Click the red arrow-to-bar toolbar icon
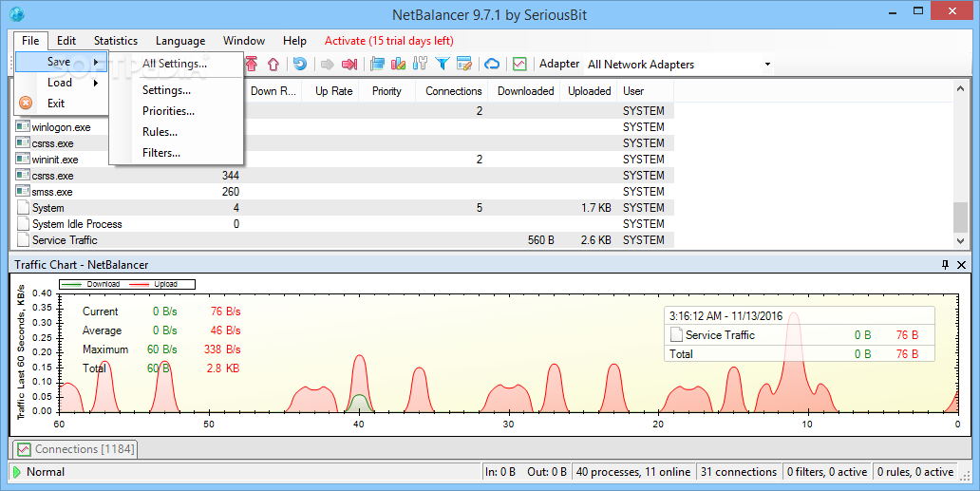980x491 pixels. (x=349, y=64)
